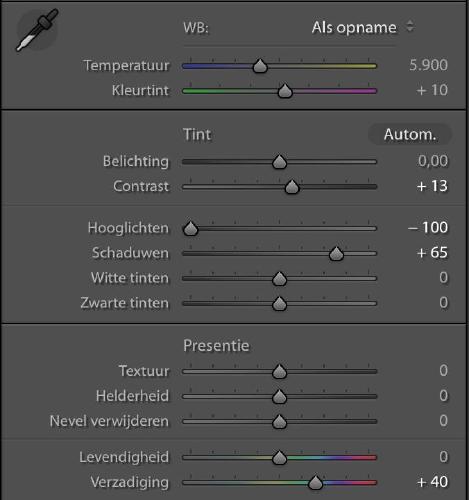Click the Schaduwen slider handle
The width and height of the screenshot is (469, 500).
tap(336, 253)
